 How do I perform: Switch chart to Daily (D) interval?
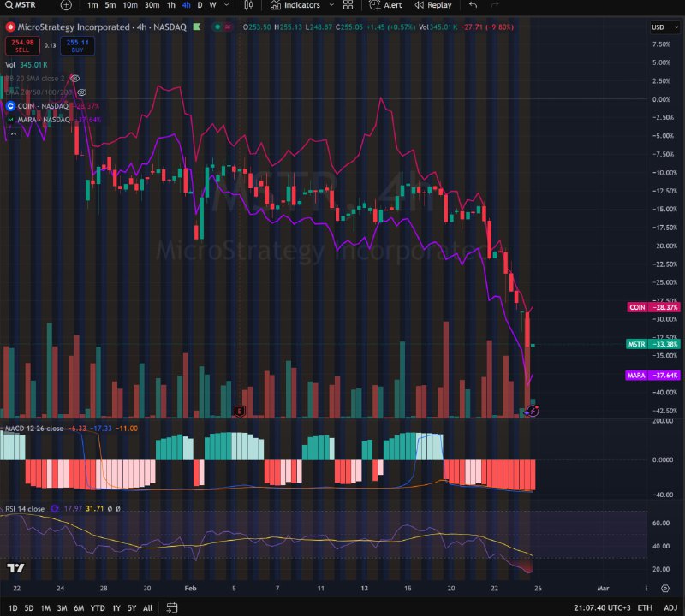pos(200,5)
